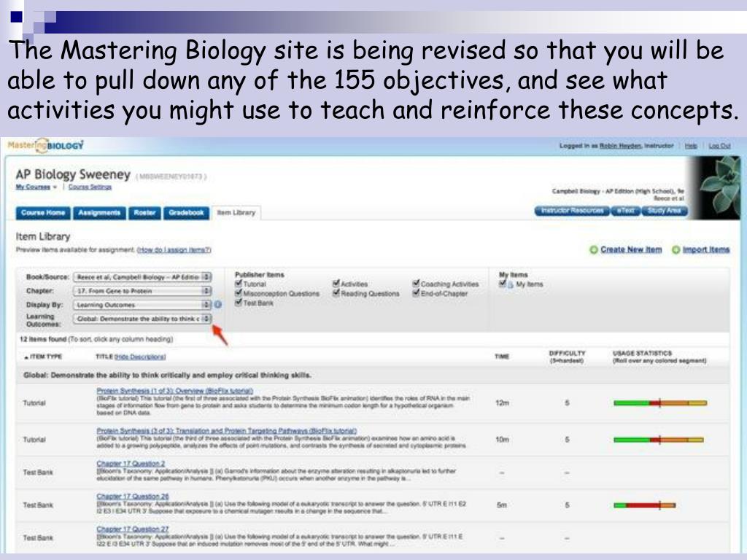The width and height of the screenshot is (747, 560).
Task: Sort by the Item Type column heading
Action: coord(43,357)
